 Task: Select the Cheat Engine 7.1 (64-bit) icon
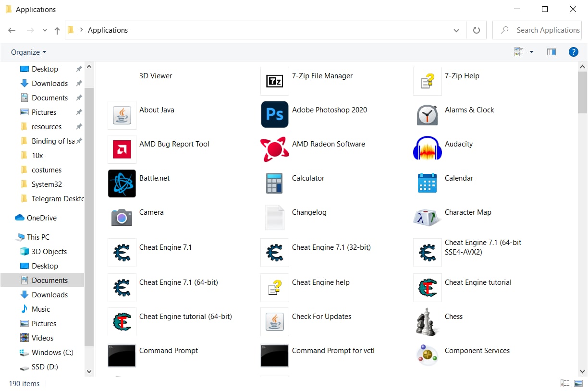122,288
